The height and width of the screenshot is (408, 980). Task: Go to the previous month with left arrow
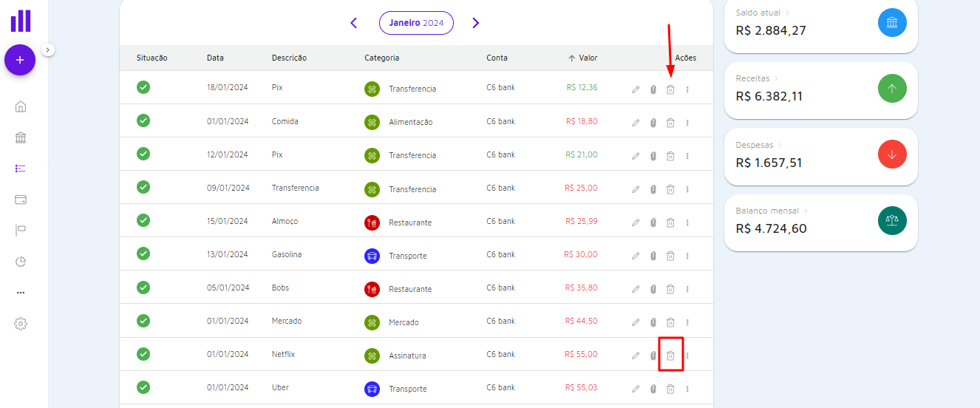pyautogui.click(x=354, y=23)
